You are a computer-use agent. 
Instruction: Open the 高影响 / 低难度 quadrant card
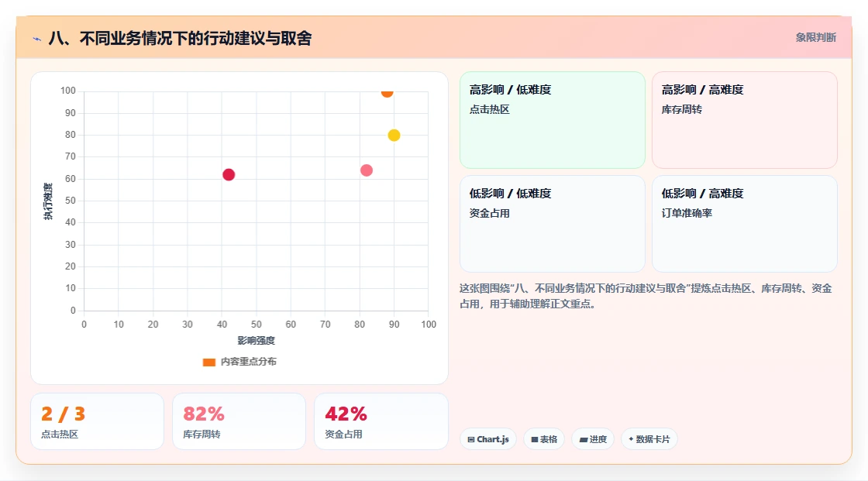[x=553, y=120]
